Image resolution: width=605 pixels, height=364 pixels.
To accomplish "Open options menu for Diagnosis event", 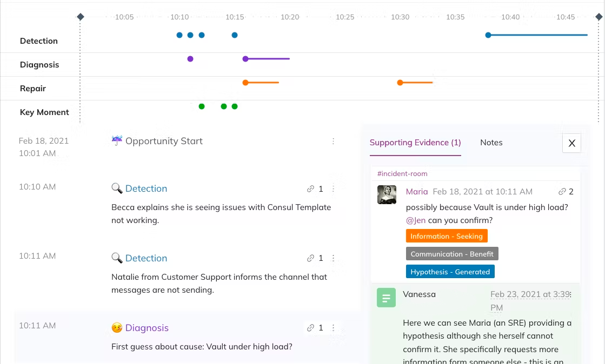I will (x=334, y=328).
